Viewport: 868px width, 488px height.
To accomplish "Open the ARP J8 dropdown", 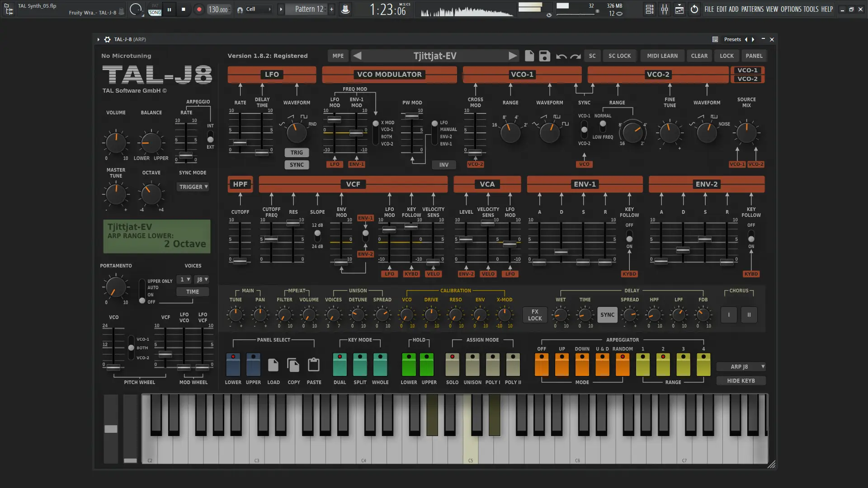I will coord(741,367).
